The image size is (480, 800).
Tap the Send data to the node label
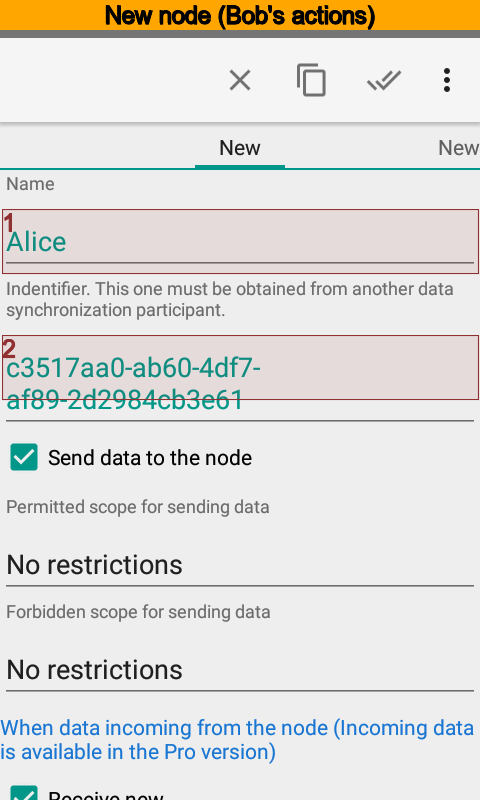click(x=150, y=458)
